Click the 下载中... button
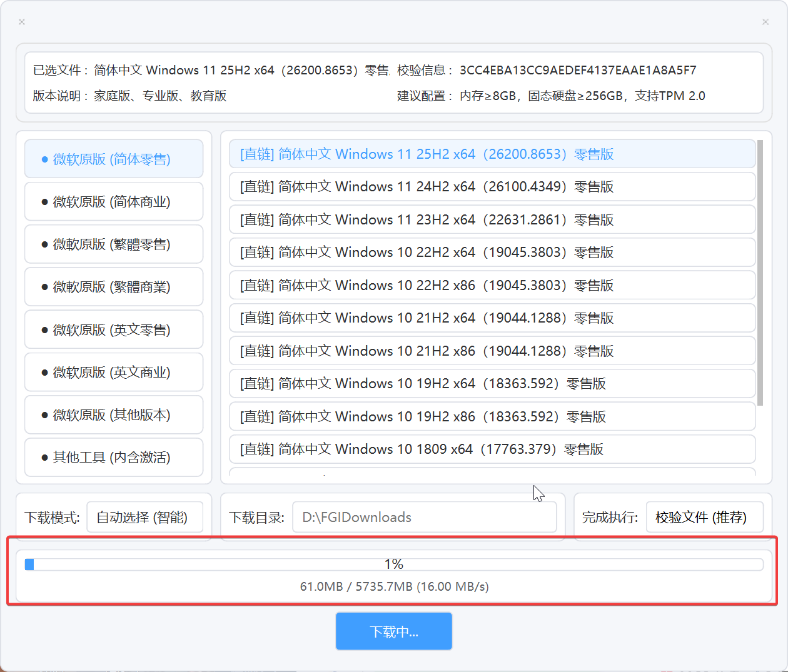The image size is (788, 672). [394, 631]
